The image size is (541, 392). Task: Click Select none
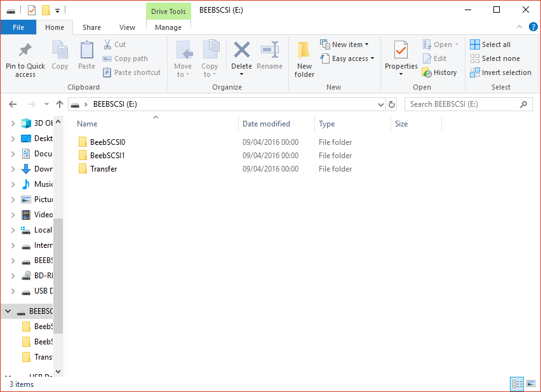coord(495,58)
